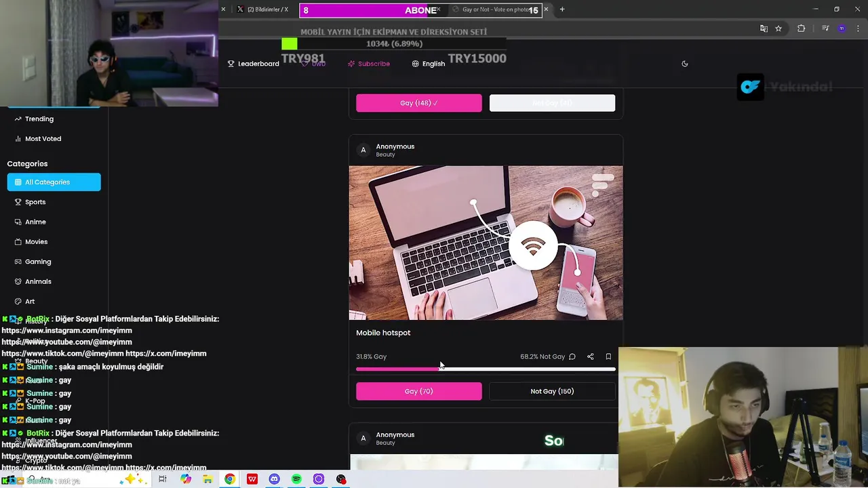Image resolution: width=868 pixels, height=488 pixels.
Task: Open a new browser tab
Action: coord(562,9)
